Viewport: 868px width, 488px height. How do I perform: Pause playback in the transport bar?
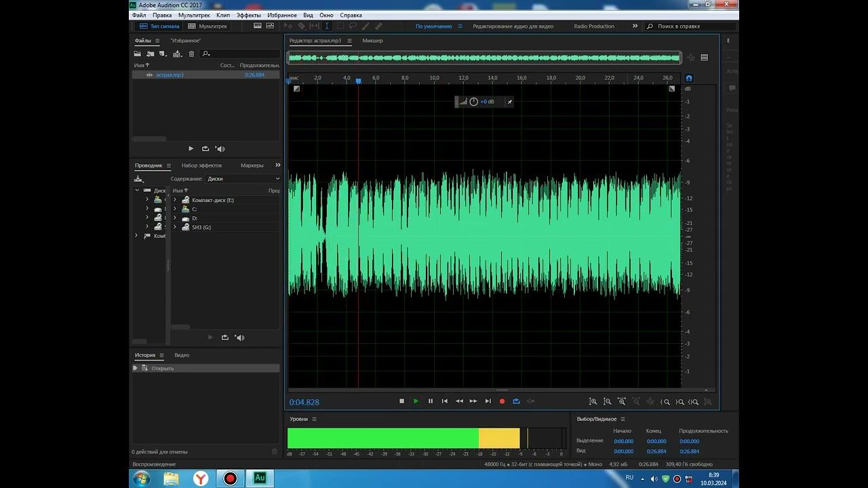[x=430, y=401]
